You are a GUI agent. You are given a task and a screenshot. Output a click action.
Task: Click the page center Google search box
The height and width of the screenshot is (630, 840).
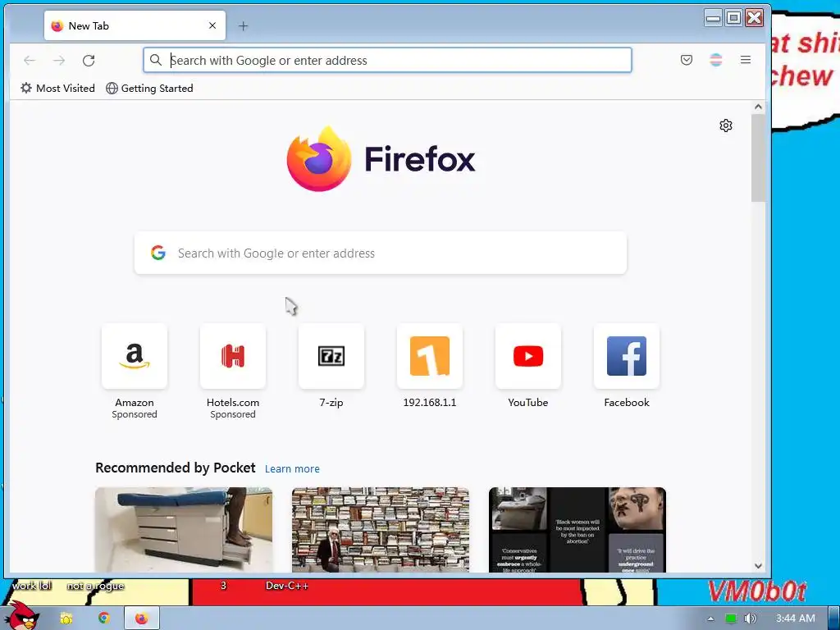tap(381, 253)
